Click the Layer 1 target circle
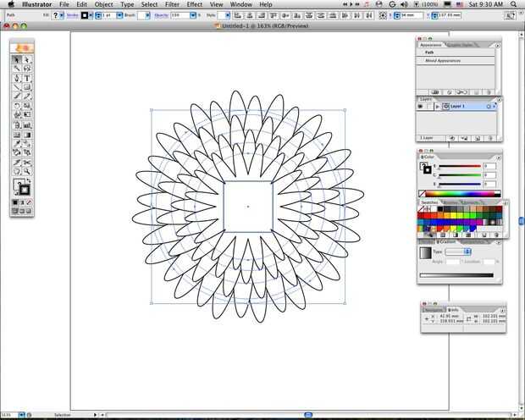 (x=489, y=107)
